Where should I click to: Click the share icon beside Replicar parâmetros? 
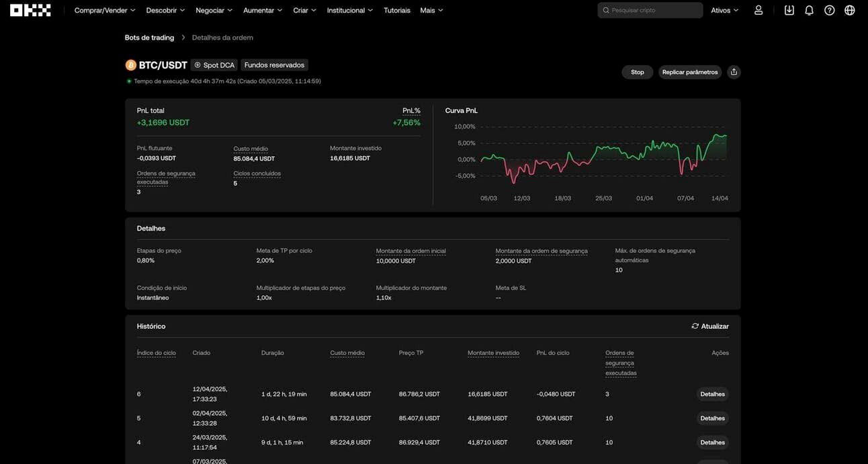[734, 72]
